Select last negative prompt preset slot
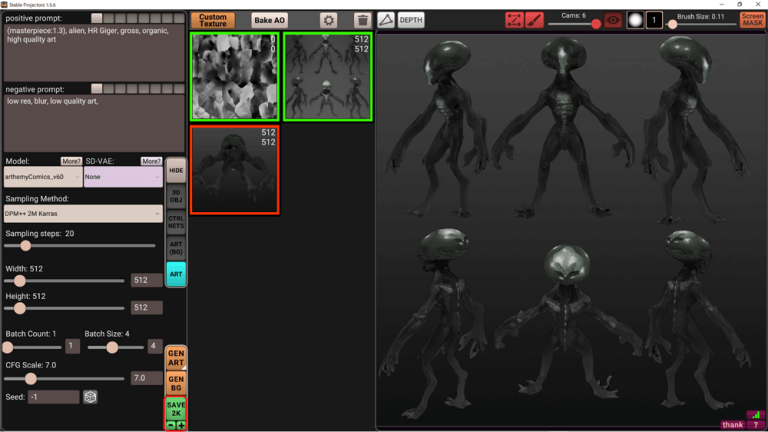 tap(179, 89)
